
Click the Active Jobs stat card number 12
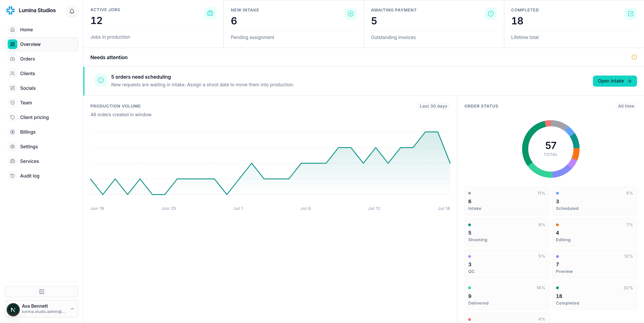tap(96, 21)
